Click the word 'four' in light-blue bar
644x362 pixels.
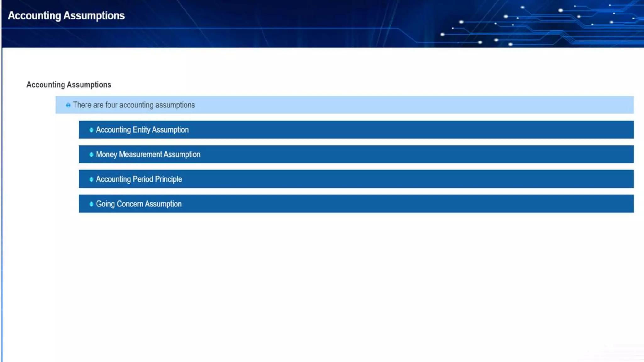tap(111, 105)
